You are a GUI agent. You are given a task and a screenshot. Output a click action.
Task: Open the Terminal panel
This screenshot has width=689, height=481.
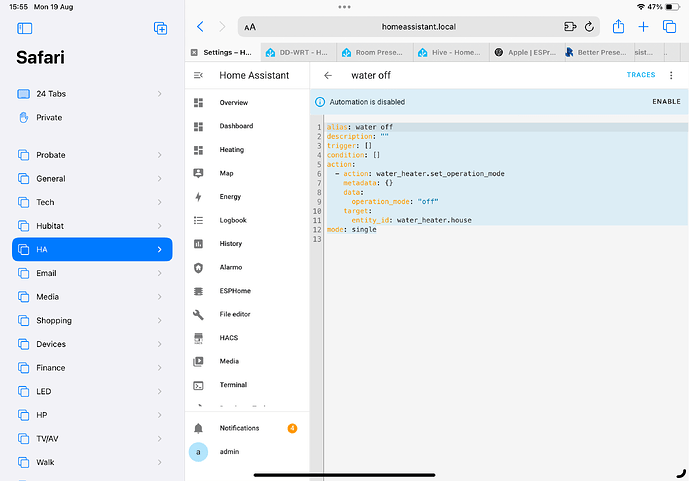tap(247, 385)
